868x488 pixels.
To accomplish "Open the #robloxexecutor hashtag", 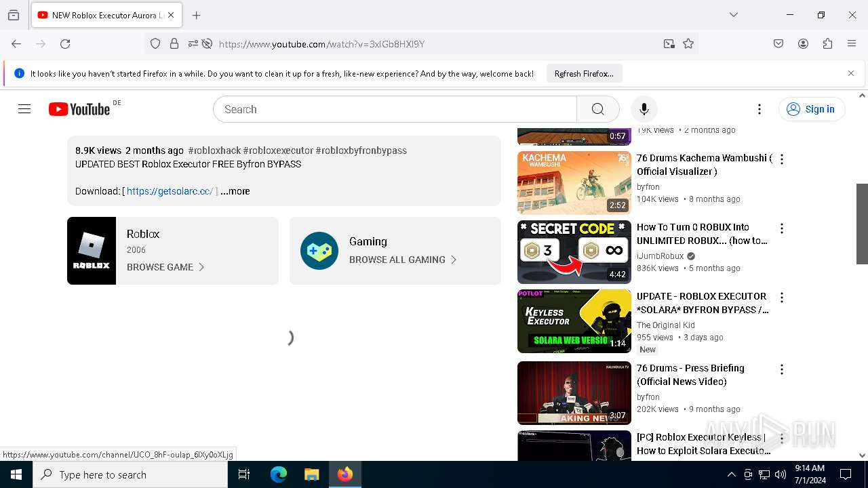I will [x=278, y=150].
